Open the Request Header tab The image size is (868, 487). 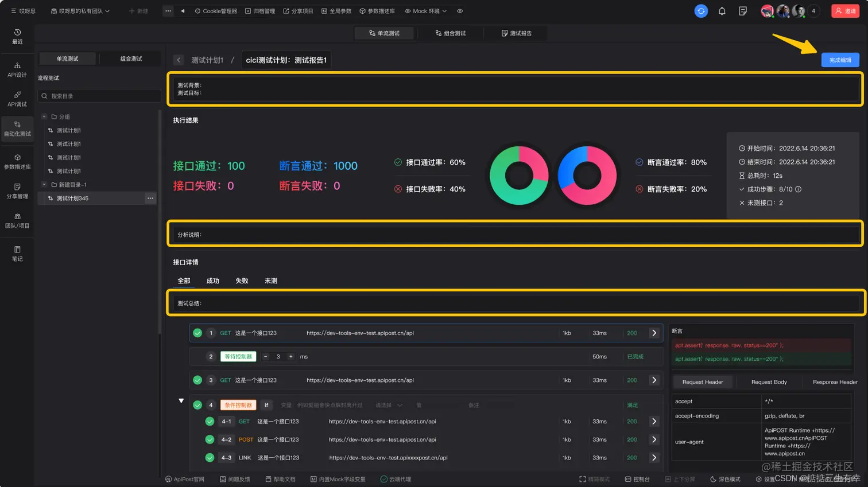tap(703, 382)
